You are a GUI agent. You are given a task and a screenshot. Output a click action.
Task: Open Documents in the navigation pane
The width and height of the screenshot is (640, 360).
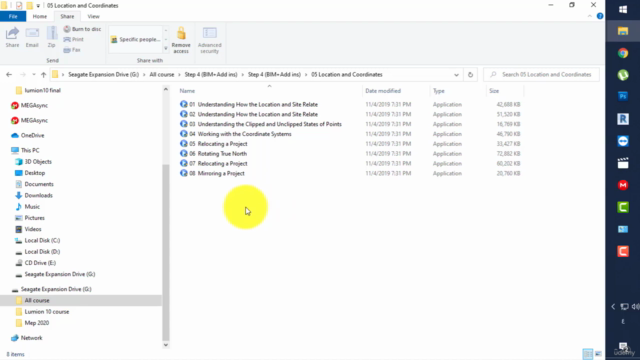pos(39,184)
